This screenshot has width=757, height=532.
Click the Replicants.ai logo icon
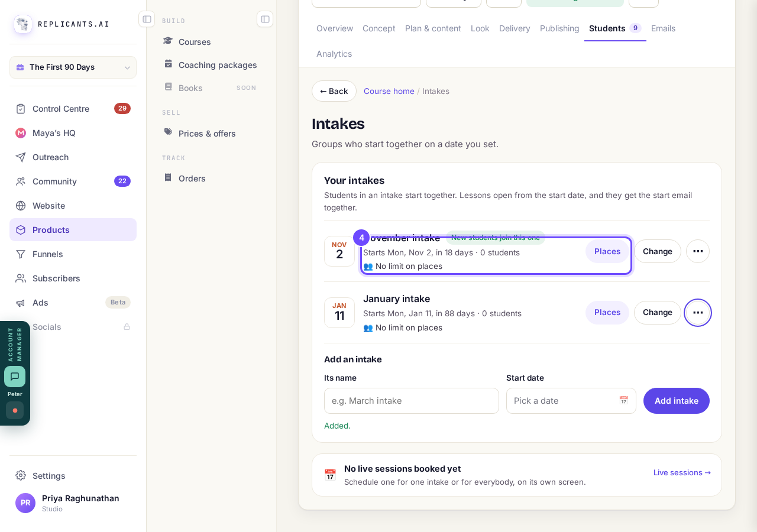coord(23,24)
